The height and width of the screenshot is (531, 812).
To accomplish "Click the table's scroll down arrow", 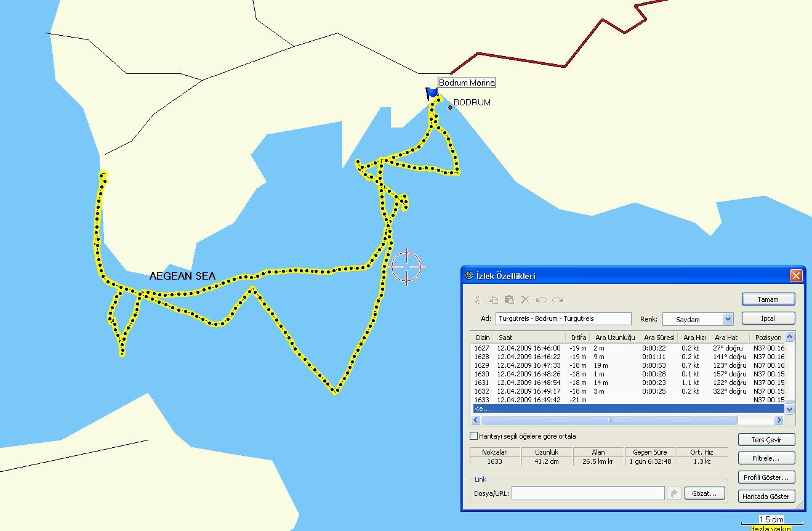I will [790, 409].
